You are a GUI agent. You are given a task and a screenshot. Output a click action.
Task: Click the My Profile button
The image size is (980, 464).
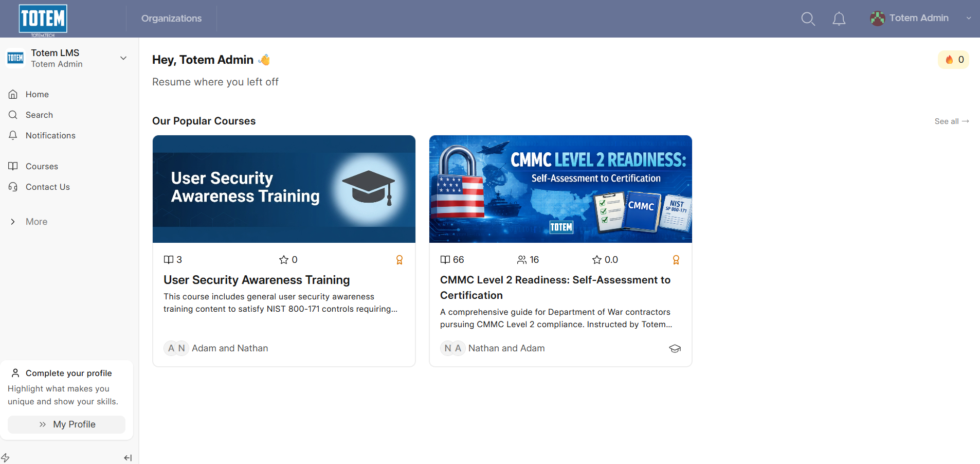coord(67,424)
